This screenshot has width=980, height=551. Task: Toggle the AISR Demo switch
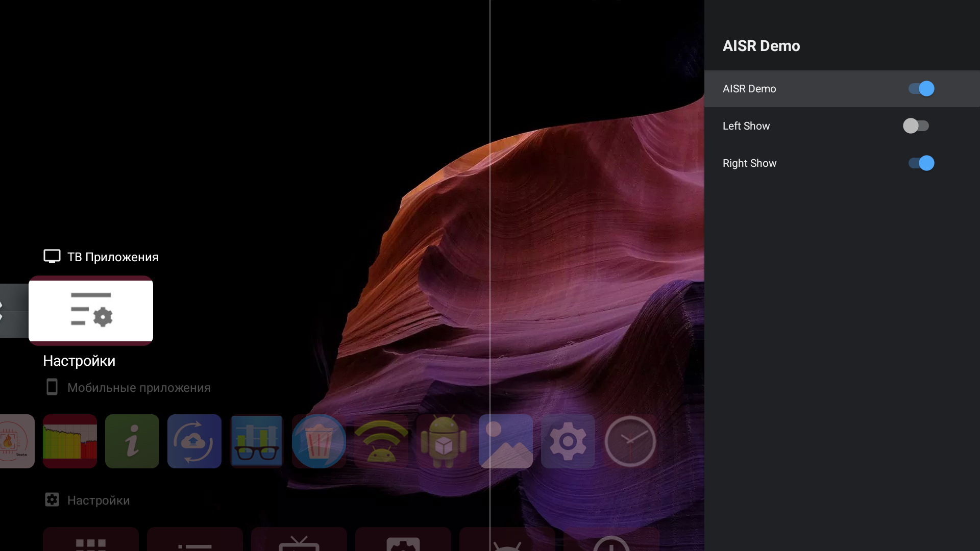point(921,89)
